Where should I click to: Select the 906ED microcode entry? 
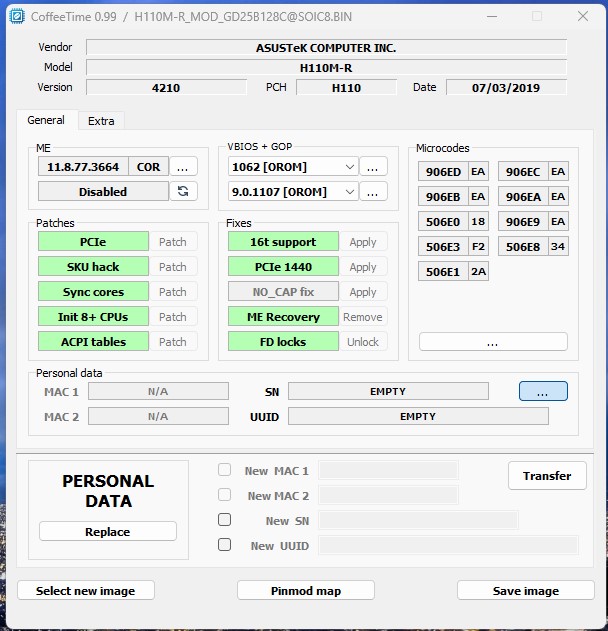[x=443, y=171]
